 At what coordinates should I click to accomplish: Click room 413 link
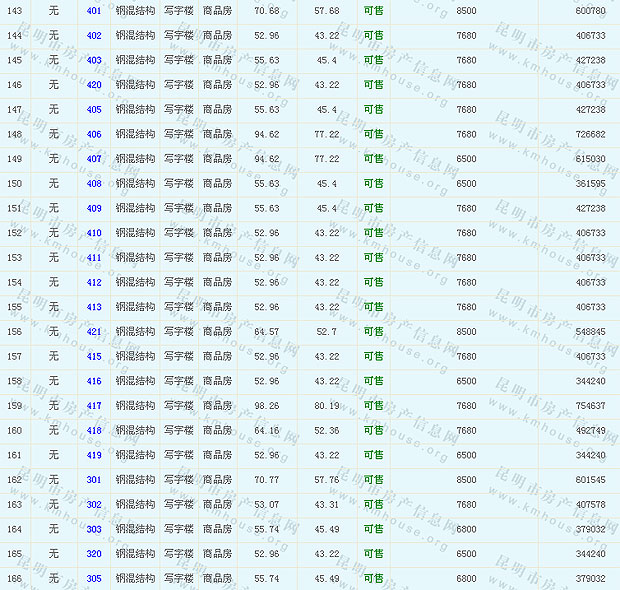[94, 307]
